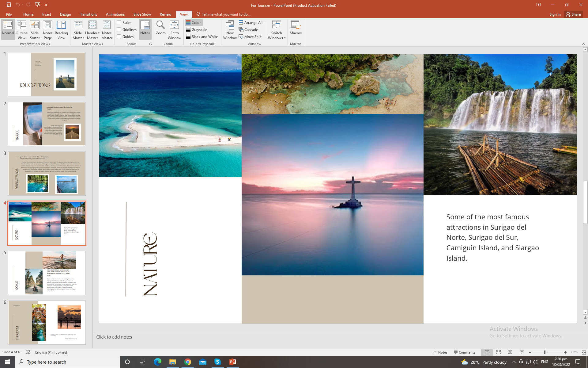Screen dimensions: 588x368
Task: Open Customize Quick Access Toolbar dropdown
Action: point(46,5)
